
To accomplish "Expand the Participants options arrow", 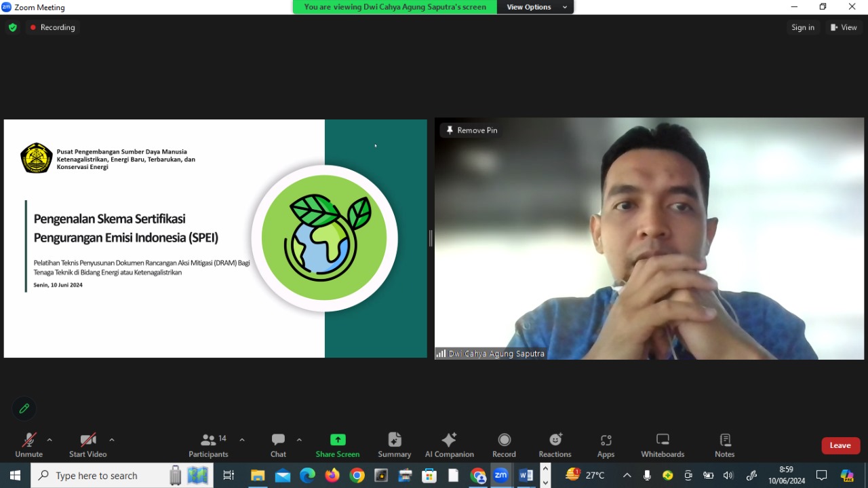I will click(x=242, y=440).
